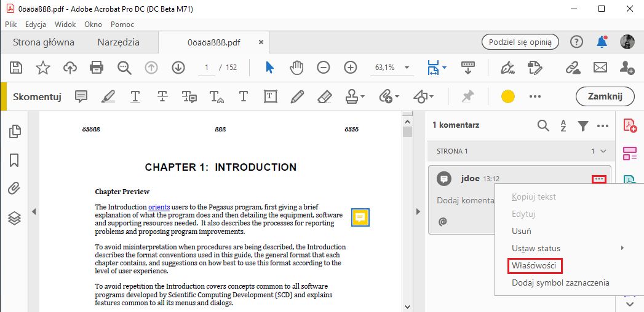The height and width of the screenshot is (312, 644).
Task: Go to next page arrow
Action: click(x=178, y=68)
